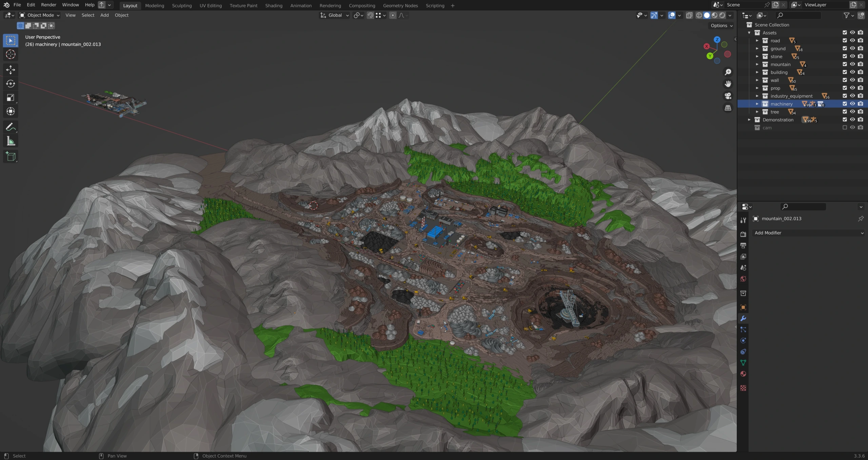Activate the Annotate tool
The width and height of the screenshot is (868, 460).
tap(11, 127)
